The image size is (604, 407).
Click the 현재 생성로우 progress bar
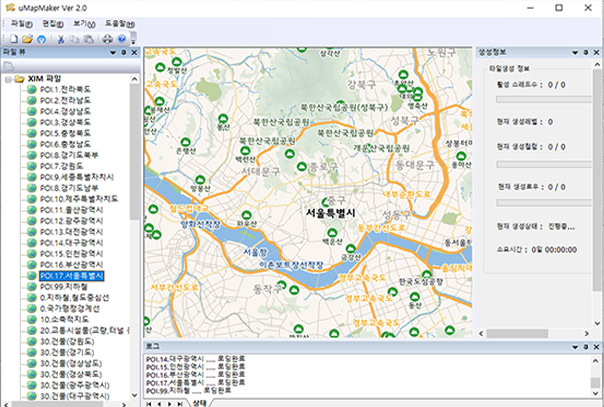click(544, 203)
